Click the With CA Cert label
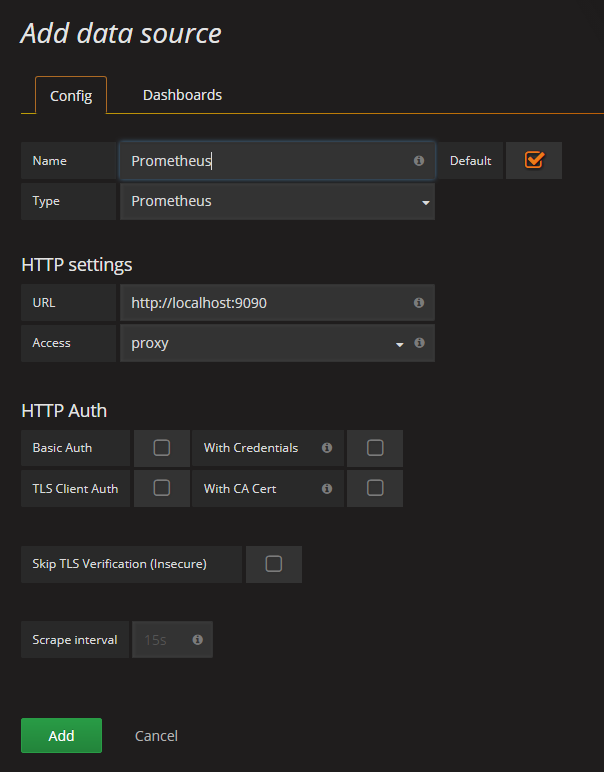The height and width of the screenshot is (772, 604). pos(240,488)
